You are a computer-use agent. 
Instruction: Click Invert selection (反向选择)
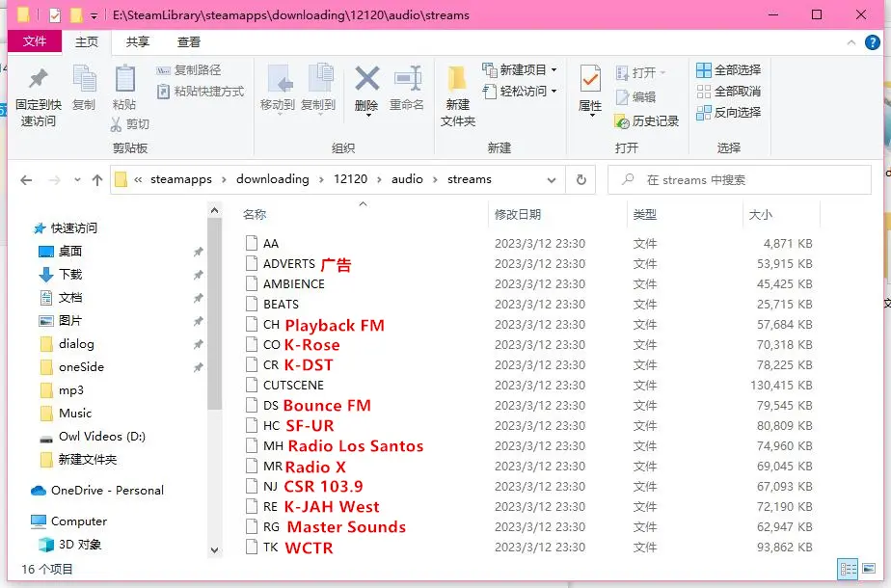pos(728,112)
